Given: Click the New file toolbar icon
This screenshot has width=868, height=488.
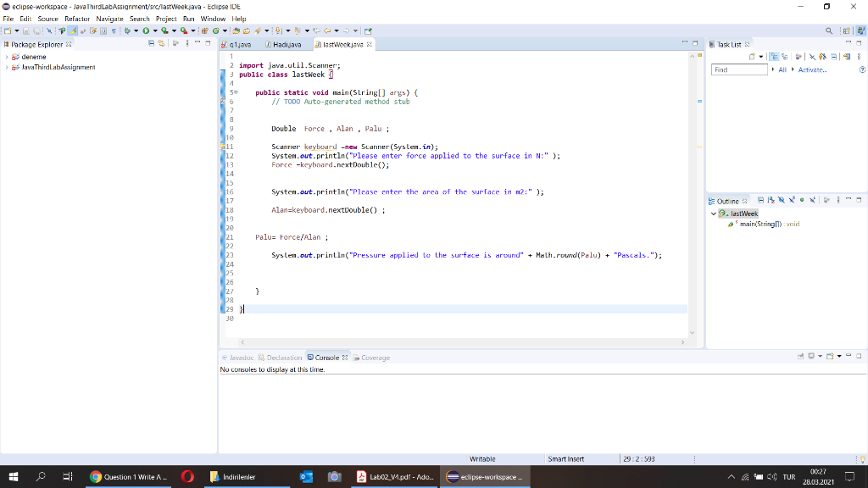Looking at the screenshot, I should [7, 31].
